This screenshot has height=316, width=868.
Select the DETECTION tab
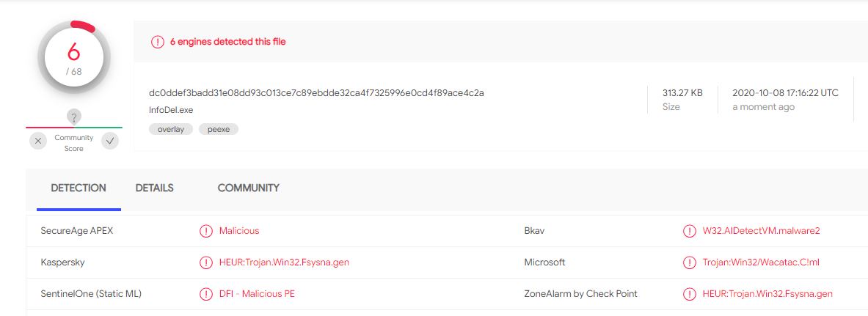[x=79, y=188]
